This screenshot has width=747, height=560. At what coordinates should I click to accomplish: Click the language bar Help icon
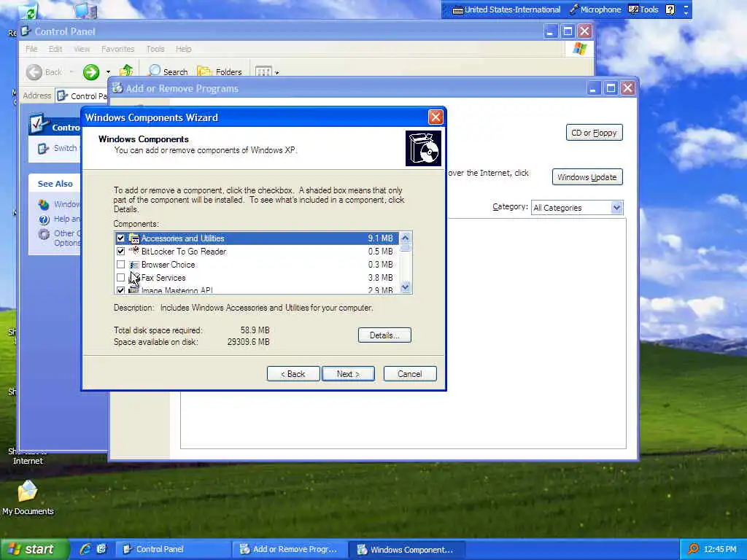pyautogui.click(x=670, y=9)
